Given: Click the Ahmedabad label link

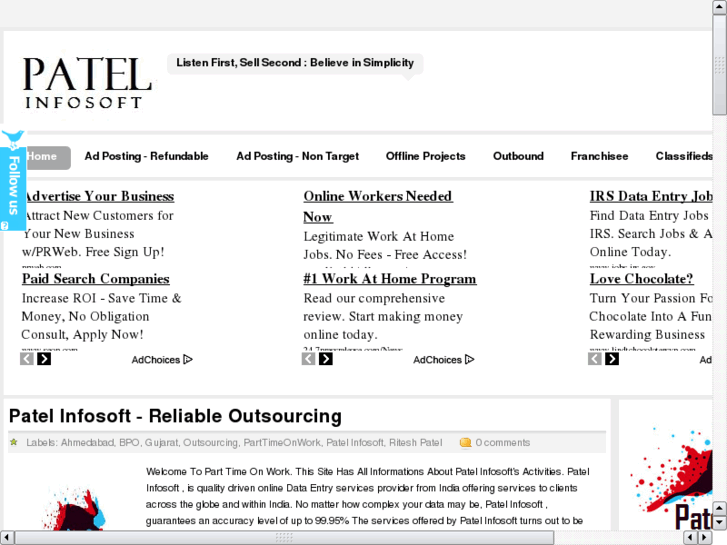Looking at the screenshot, I should 88,443.
